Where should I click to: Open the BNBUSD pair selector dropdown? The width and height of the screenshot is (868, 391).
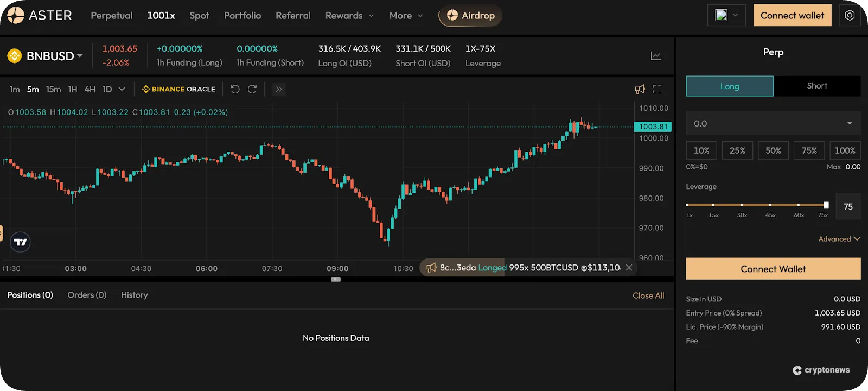tap(54, 56)
